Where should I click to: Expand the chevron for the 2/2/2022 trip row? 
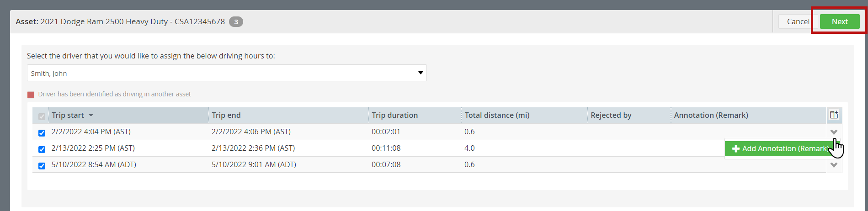pos(834,132)
